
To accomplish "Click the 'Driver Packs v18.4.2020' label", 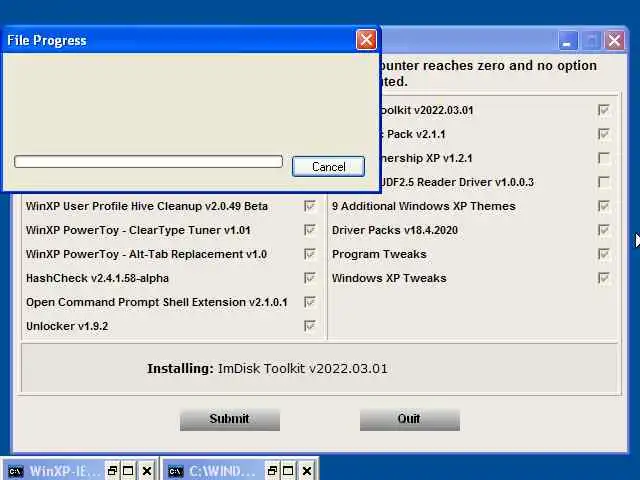I will [x=395, y=230].
